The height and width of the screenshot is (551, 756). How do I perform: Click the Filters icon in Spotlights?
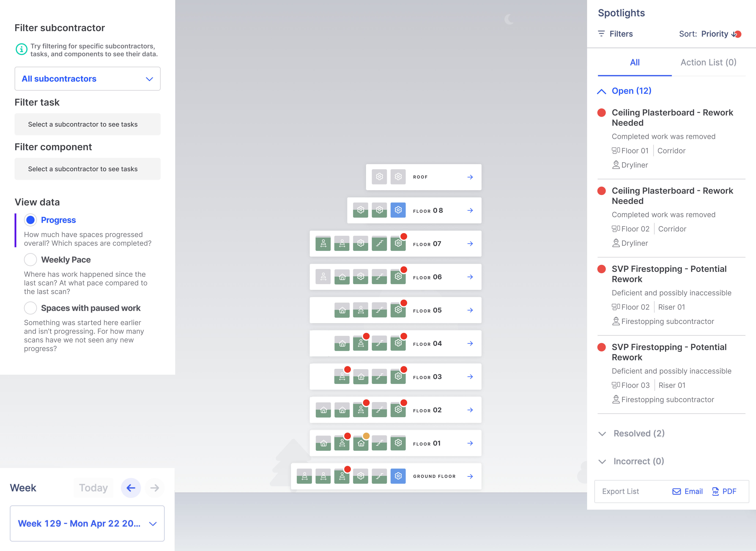pos(601,34)
